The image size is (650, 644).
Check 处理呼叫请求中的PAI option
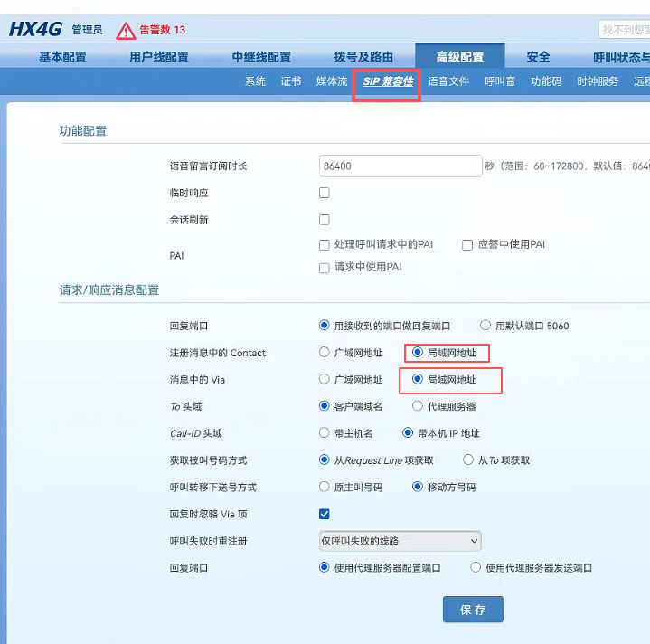pyautogui.click(x=325, y=245)
